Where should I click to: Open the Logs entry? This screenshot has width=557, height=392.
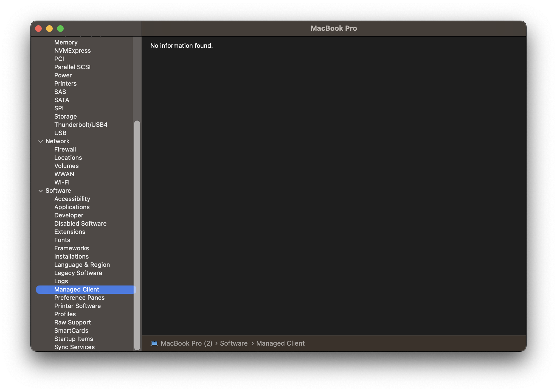point(61,281)
